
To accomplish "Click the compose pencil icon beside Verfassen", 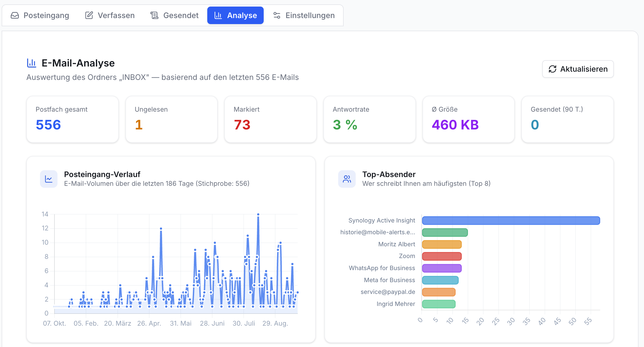I will [89, 15].
